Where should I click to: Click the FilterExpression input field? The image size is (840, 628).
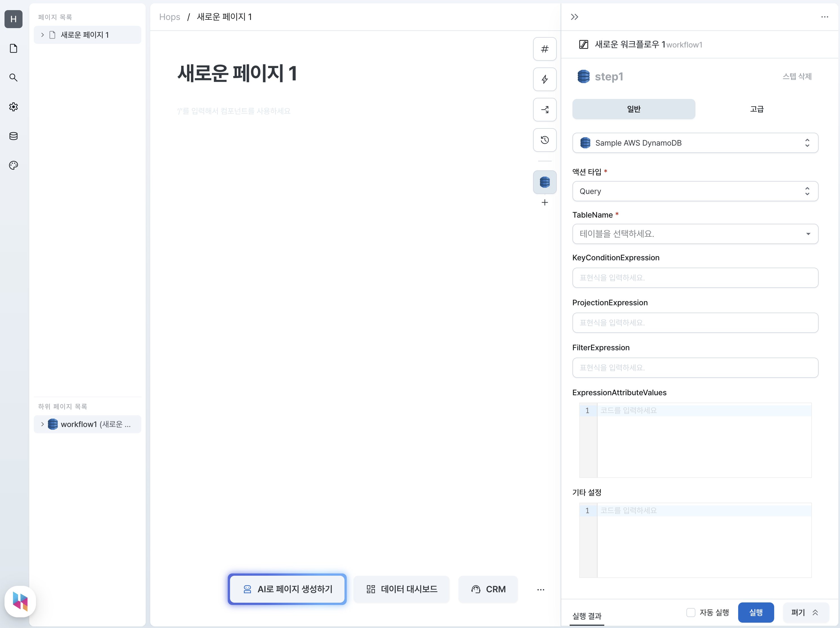click(695, 367)
